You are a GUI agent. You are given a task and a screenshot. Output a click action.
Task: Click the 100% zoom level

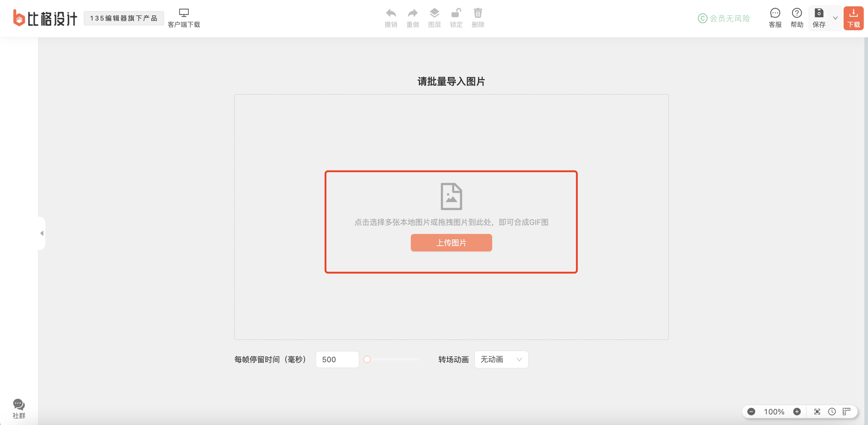(x=774, y=411)
